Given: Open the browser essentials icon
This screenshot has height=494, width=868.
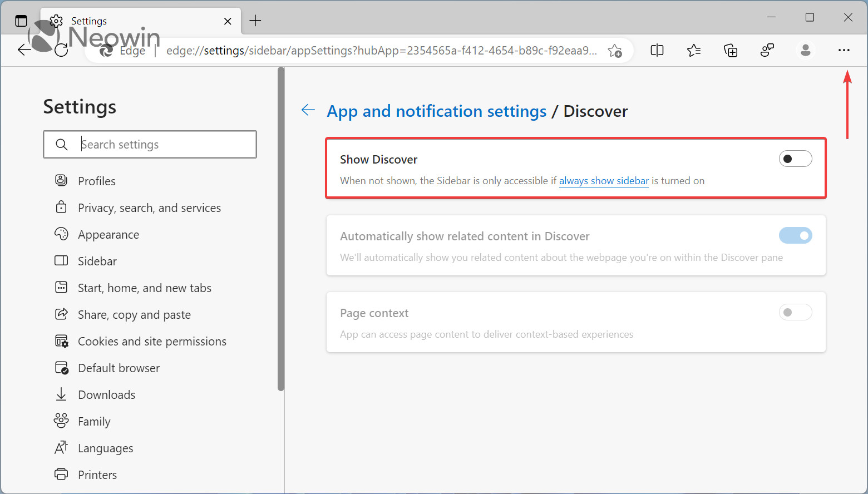Looking at the screenshot, I should (x=767, y=51).
